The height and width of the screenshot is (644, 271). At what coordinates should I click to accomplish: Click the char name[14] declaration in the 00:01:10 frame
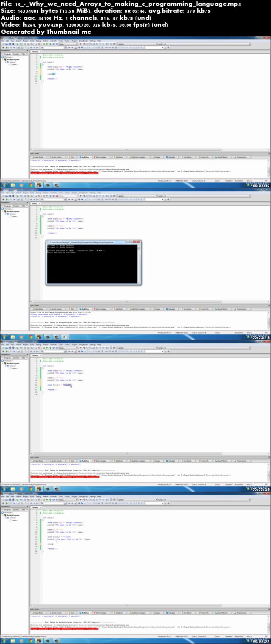65,66
